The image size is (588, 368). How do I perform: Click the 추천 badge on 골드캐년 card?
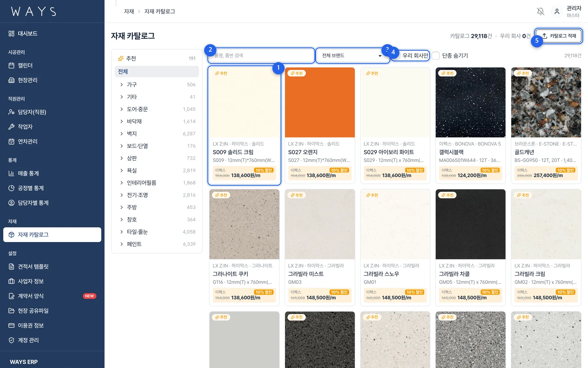click(523, 73)
